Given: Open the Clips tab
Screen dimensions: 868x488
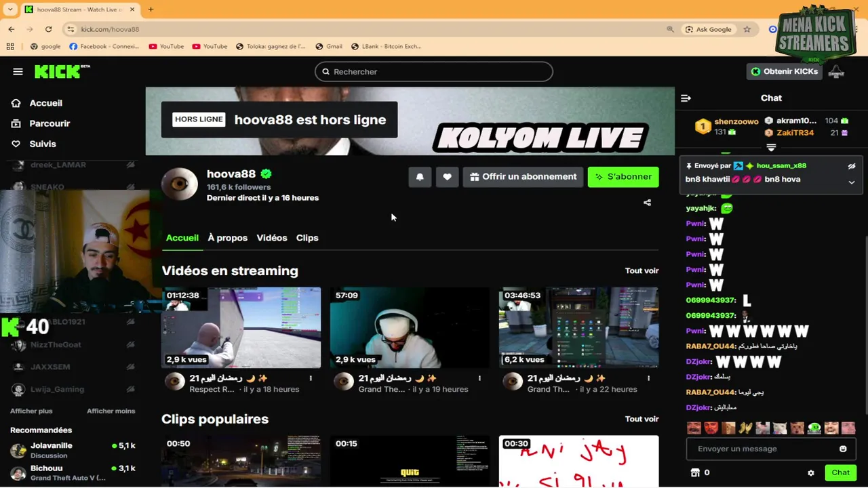Looking at the screenshot, I should pos(307,238).
